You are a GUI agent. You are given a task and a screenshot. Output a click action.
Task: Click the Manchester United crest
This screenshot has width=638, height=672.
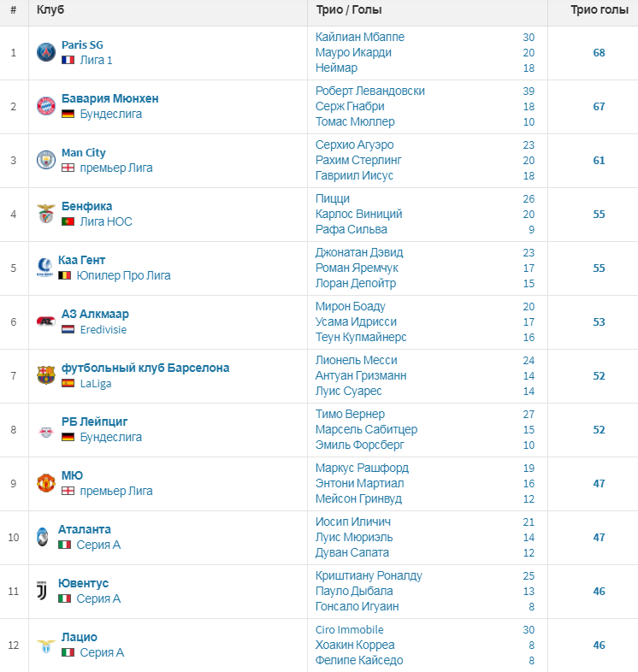pyautogui.click(x=46, y=483)
